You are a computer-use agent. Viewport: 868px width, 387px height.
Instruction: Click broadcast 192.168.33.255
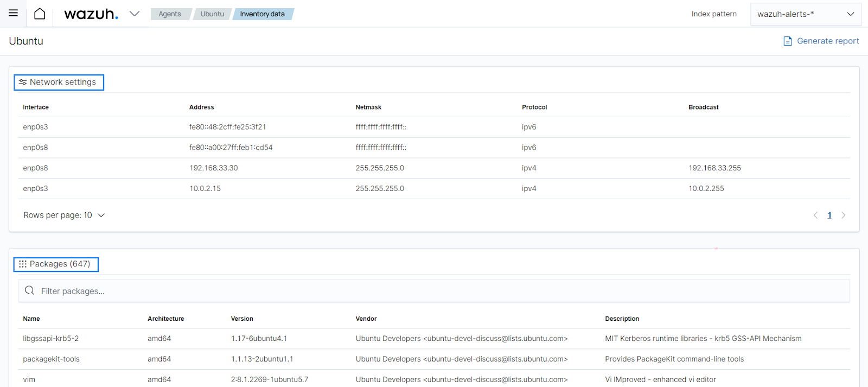click(715, 168)
